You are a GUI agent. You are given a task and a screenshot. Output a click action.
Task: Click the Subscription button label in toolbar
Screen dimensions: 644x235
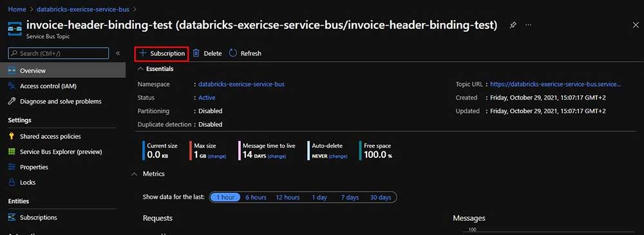(x=167, y=53)
